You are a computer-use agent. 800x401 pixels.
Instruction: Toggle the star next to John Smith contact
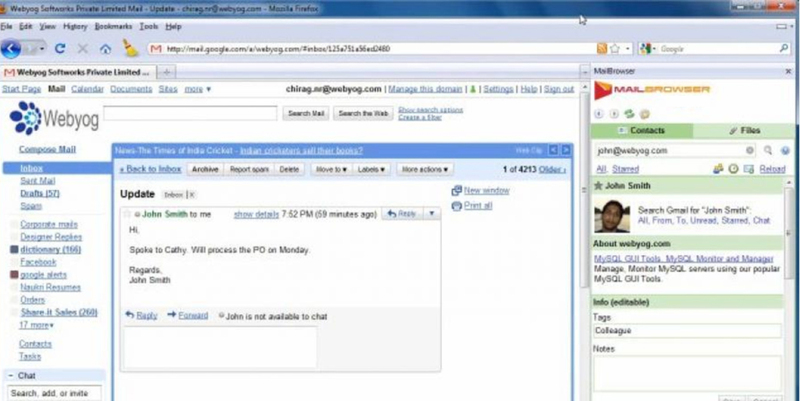tap(598, 186)
